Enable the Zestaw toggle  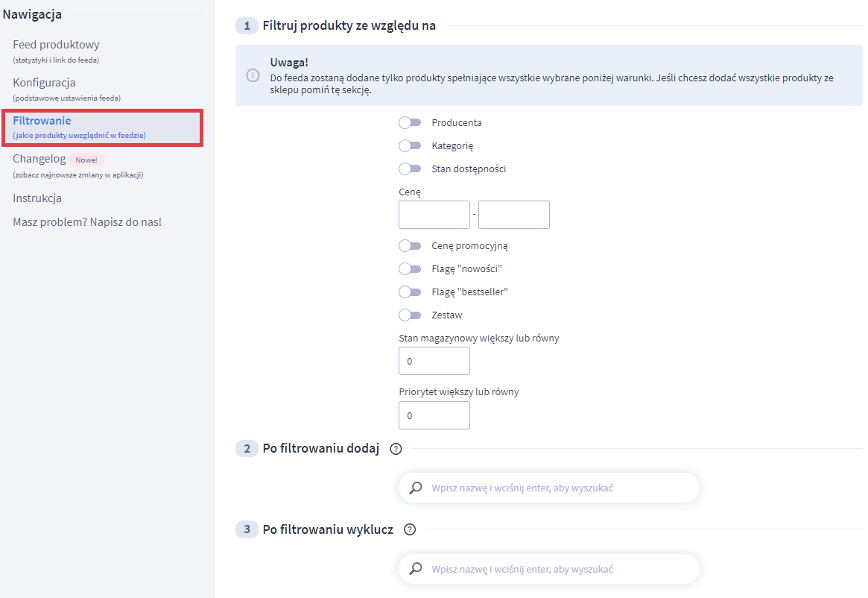point(410,315)
